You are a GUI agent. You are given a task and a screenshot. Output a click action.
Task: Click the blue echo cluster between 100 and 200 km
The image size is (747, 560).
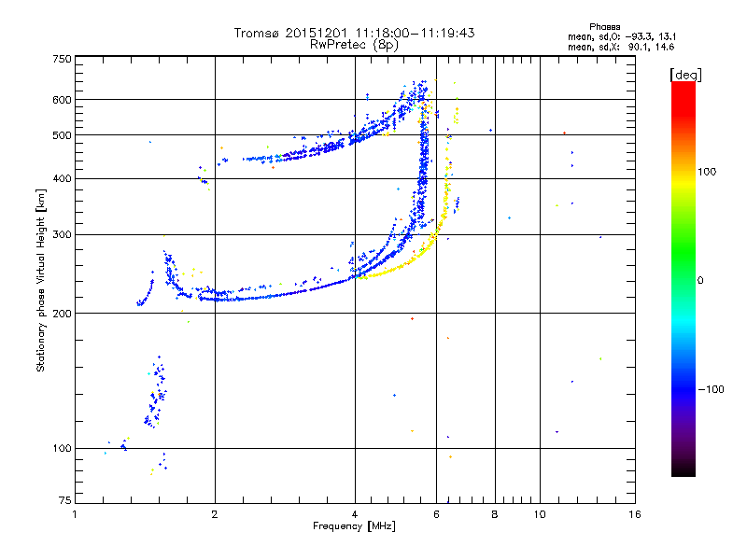(156, 393)
